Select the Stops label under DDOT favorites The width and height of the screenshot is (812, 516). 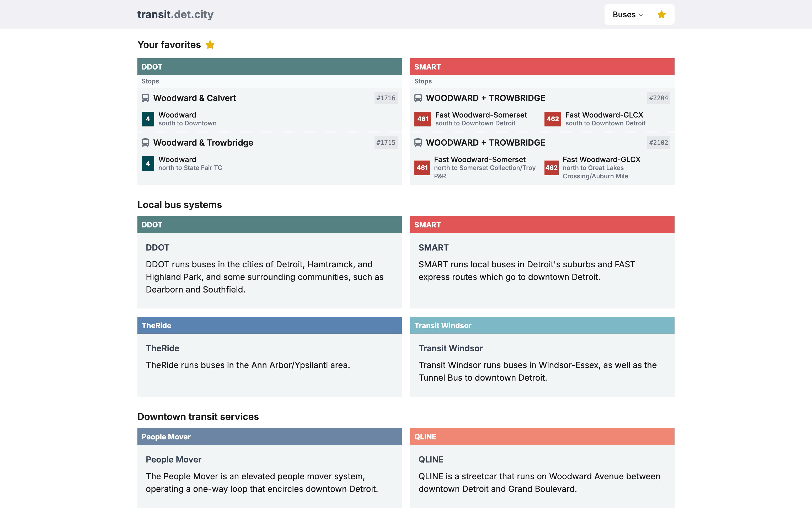tap(150, 81)
